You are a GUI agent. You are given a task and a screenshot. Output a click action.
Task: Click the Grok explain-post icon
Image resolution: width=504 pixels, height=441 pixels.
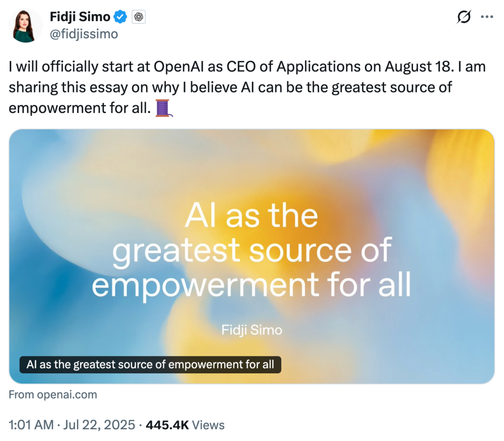pyautogui.click(x=463, y=17)
